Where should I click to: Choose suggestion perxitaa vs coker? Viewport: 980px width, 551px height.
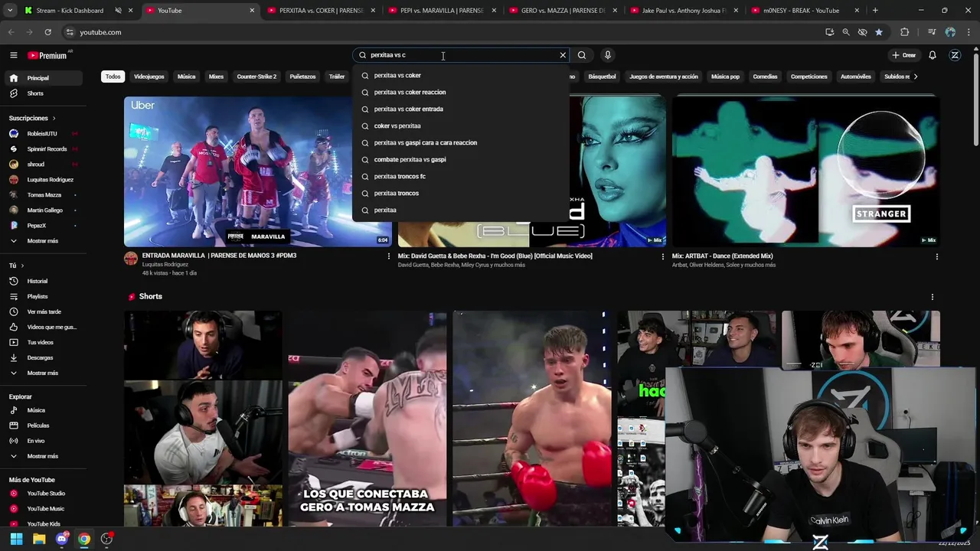[x=461, y=76]
